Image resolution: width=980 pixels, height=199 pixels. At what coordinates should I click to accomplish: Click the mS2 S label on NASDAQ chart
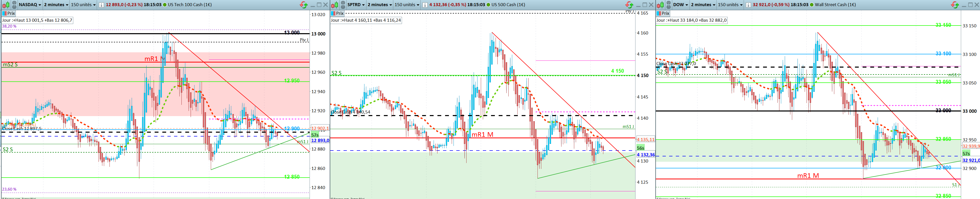(x=10, y=65)
